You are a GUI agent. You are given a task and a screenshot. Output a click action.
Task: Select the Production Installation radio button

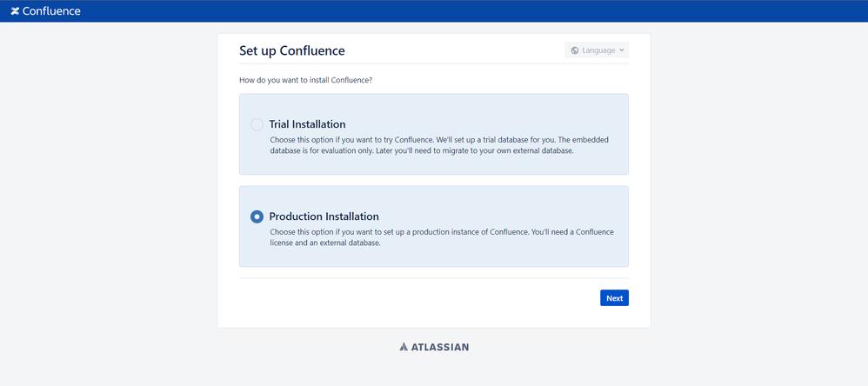257,216
